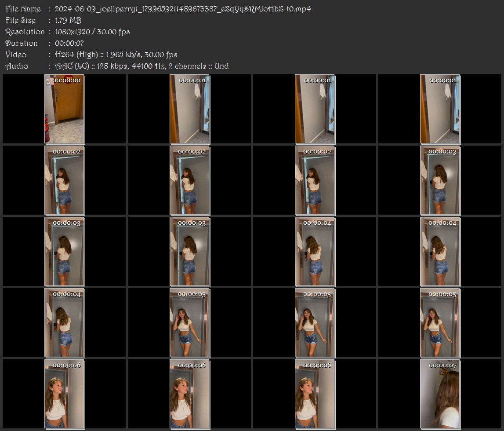This screenshot has height=431, width=504.
Task: Click the "File Size" label
Action: (21, 20)
